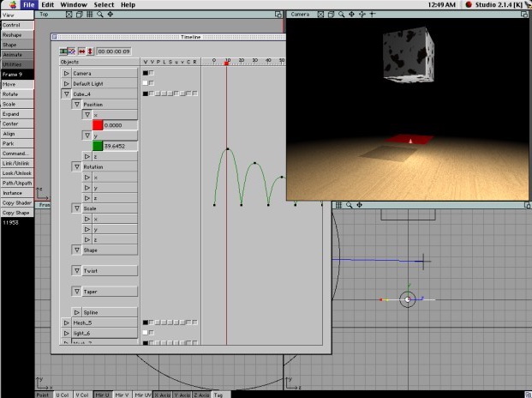
Task: Toggle the Cube_4 last column R checkbox
Action: click(194, 93)
